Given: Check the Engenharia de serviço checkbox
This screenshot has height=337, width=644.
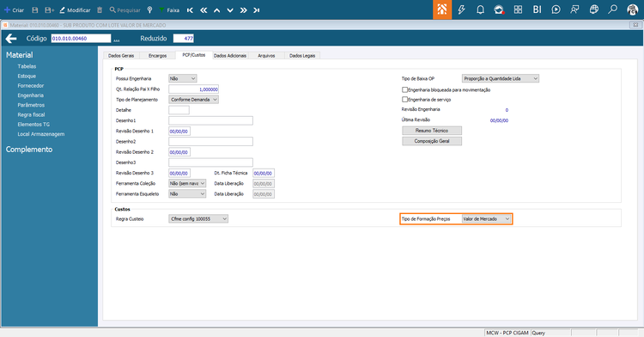Looking at the screenshot, I should coord(404,100).
